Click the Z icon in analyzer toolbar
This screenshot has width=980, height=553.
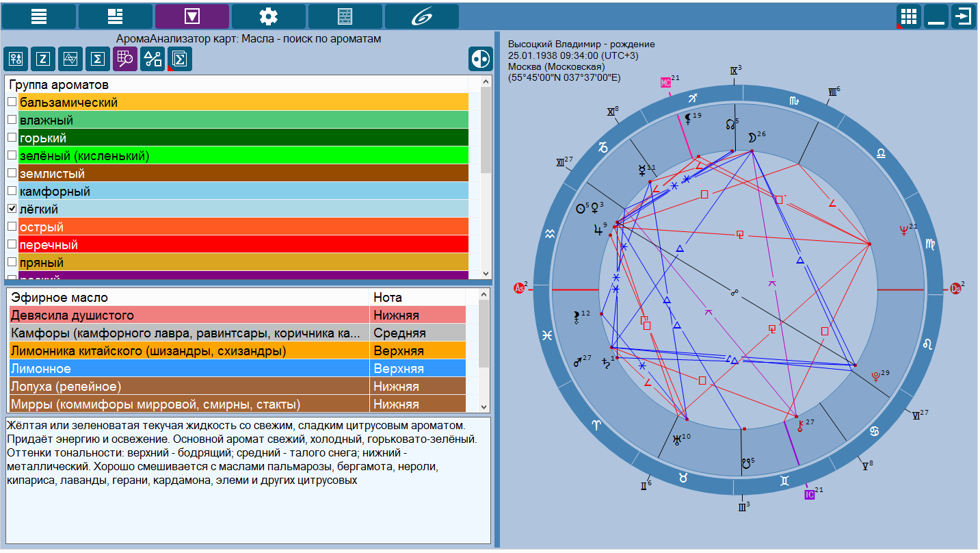tap(43, 60)
